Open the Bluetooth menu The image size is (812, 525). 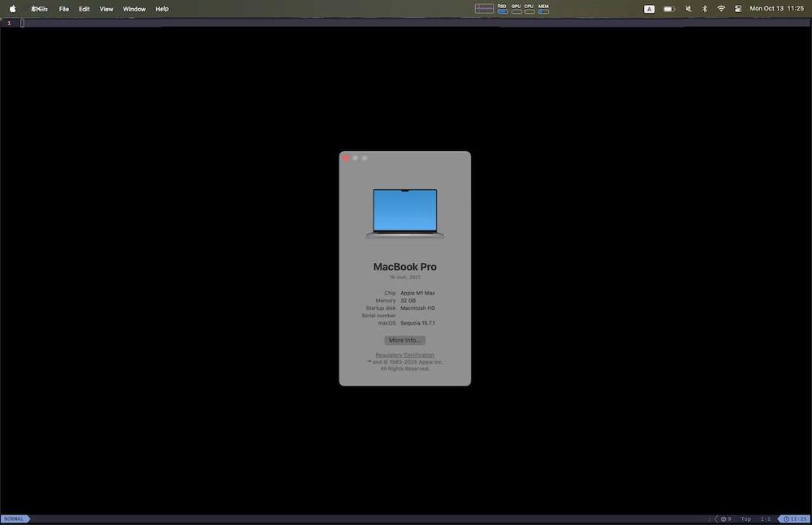click(x=704, y=9)
